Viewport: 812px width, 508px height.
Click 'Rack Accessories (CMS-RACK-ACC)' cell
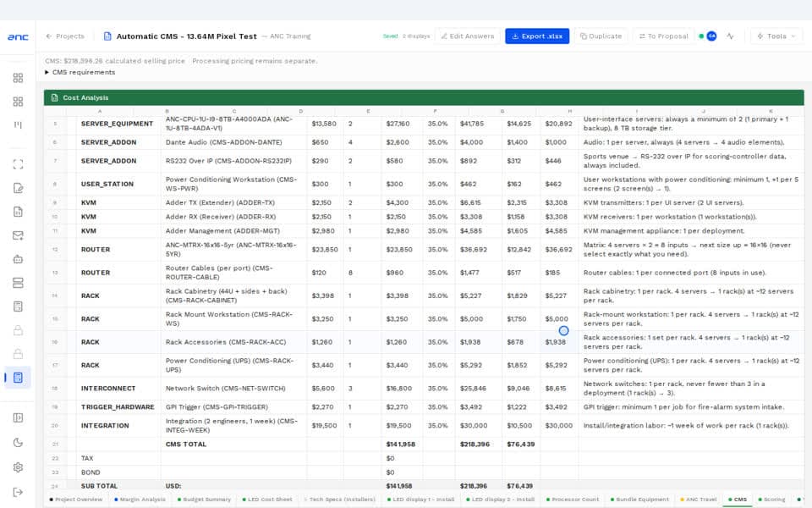(233, 342)
